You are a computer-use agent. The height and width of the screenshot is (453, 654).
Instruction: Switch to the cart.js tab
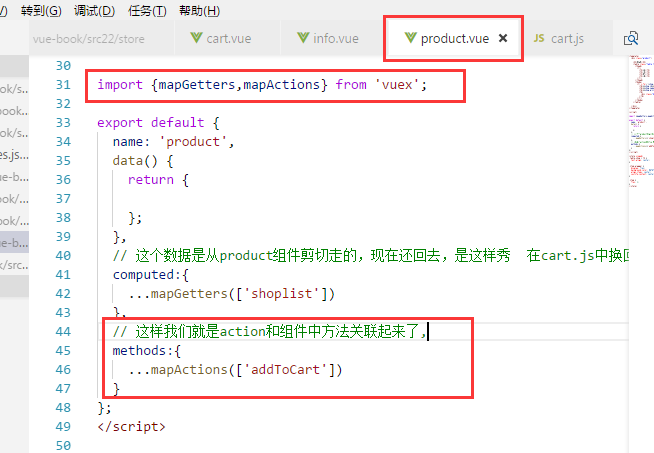tap(567, 38)
